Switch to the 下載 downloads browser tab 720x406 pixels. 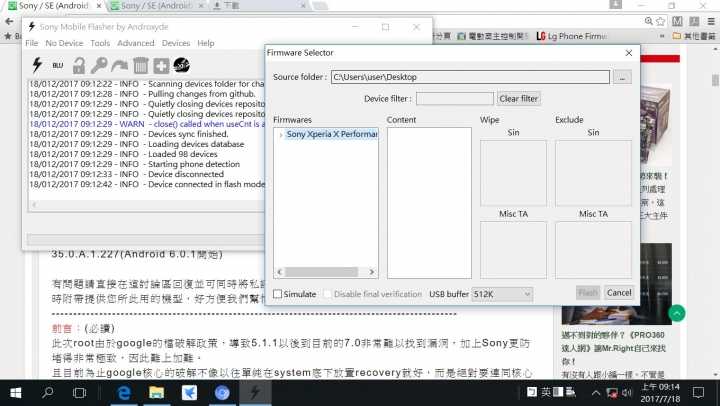pyautogui.click(x=257, y=6)
